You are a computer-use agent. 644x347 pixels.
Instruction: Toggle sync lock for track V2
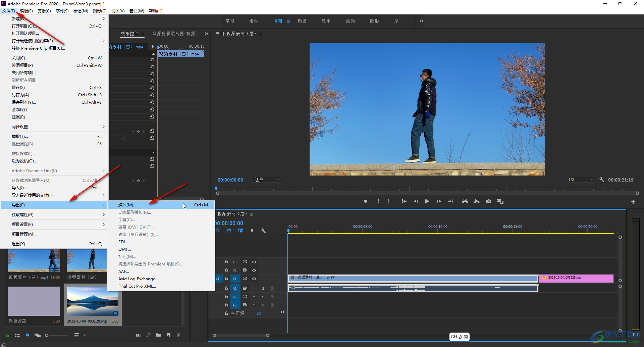point(245,270)
